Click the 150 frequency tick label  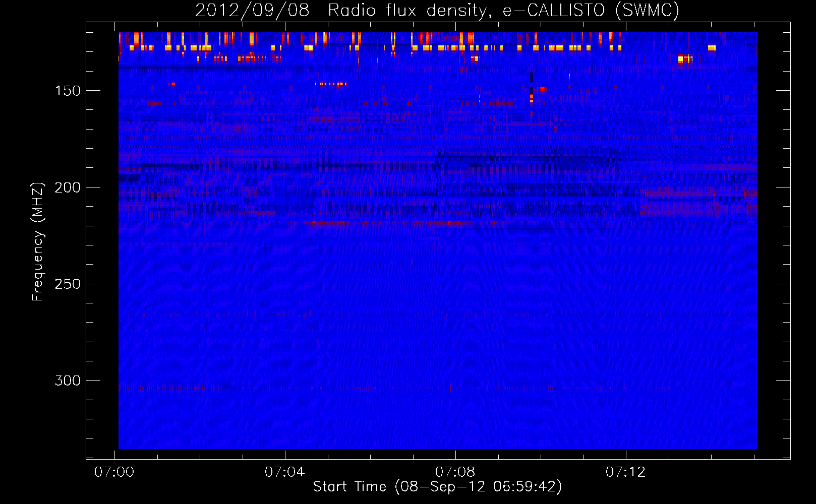[68, 91]
